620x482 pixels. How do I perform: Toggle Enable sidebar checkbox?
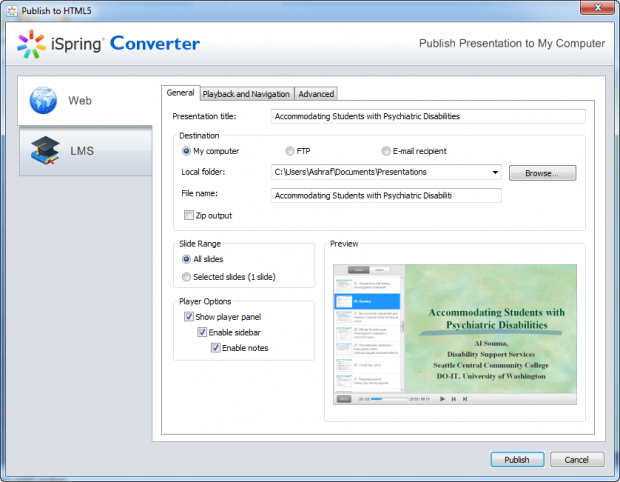(202, 332)
